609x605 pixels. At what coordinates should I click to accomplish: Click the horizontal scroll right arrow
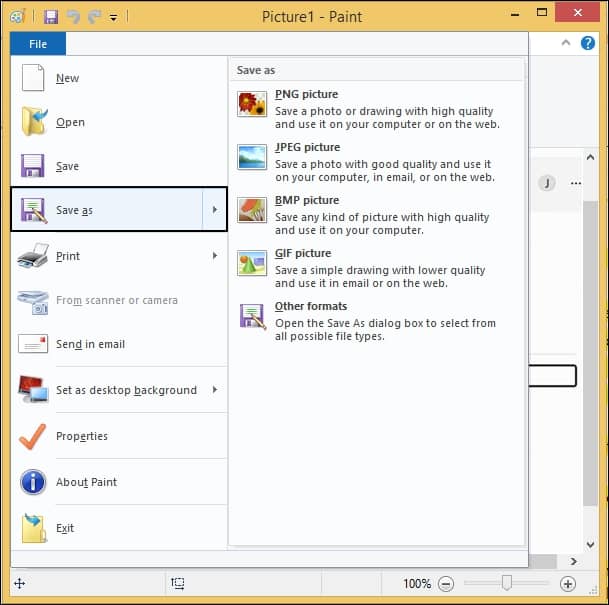pos(573,561)
